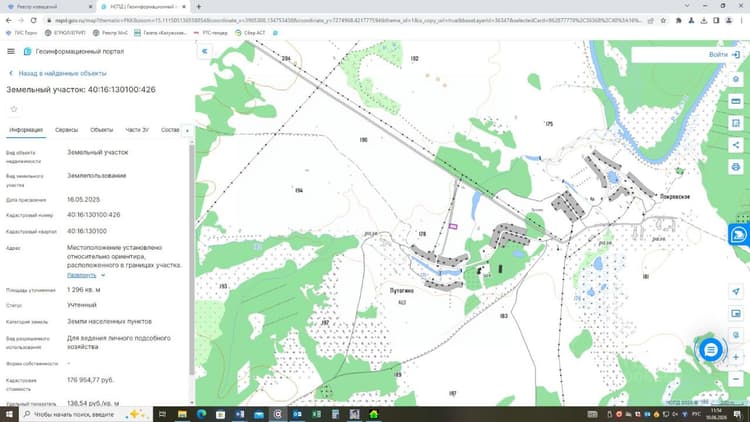Locate my position with navigation arrow
The height and width of the screenshot is (422, 750).
[736, 291]
